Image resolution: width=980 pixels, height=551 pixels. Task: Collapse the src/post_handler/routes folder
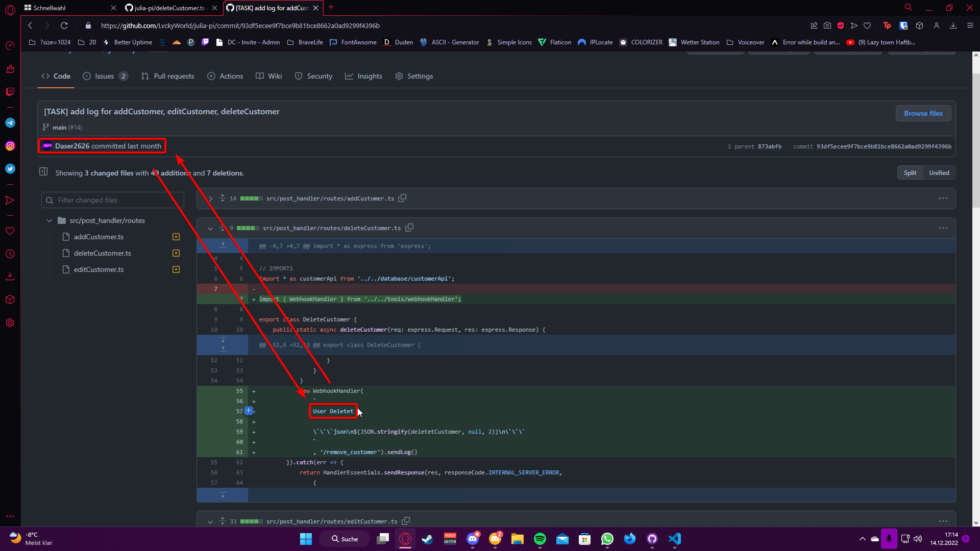point(50,220)
